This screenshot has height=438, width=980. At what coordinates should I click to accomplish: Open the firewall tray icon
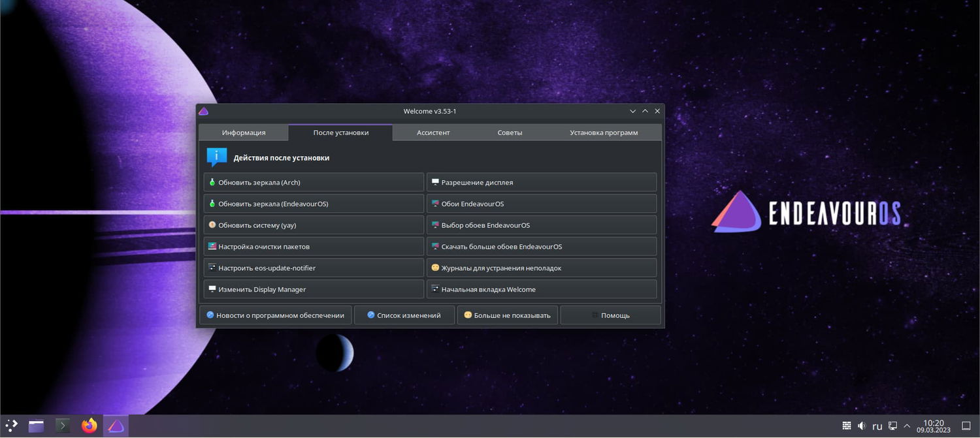pyautogui.click(x=846, y=426)
